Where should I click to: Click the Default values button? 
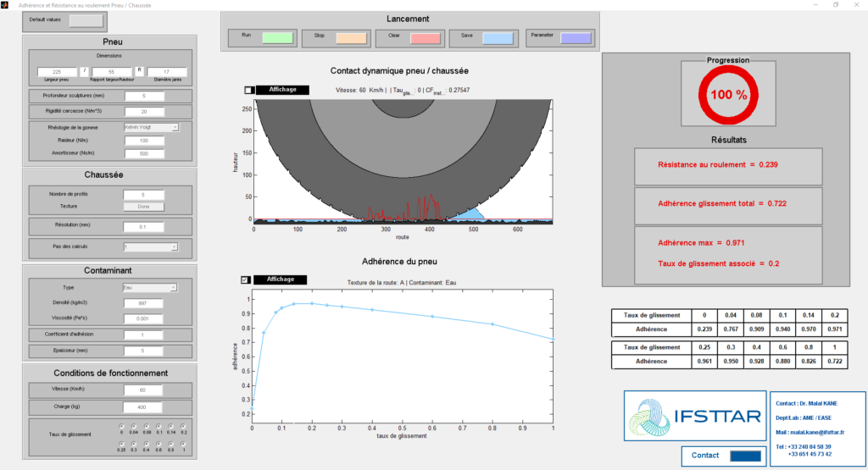click(86, 20)
